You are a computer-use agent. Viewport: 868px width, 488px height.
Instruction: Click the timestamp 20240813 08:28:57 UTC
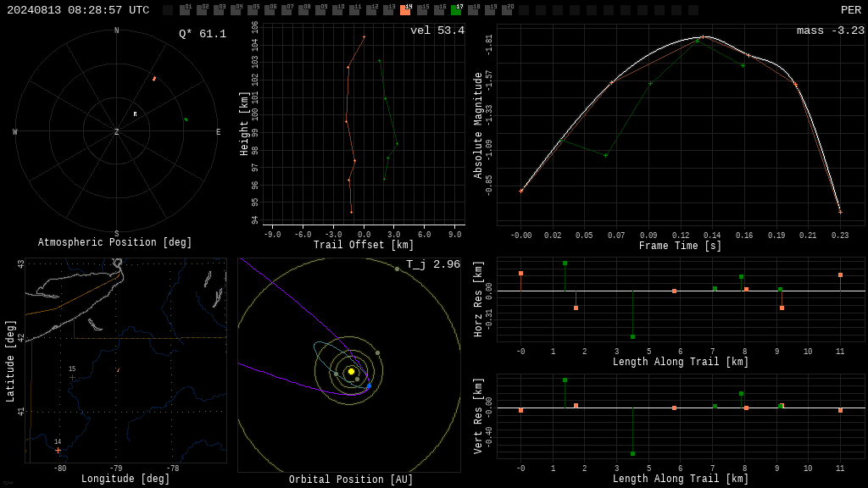(x=78, y=10)
